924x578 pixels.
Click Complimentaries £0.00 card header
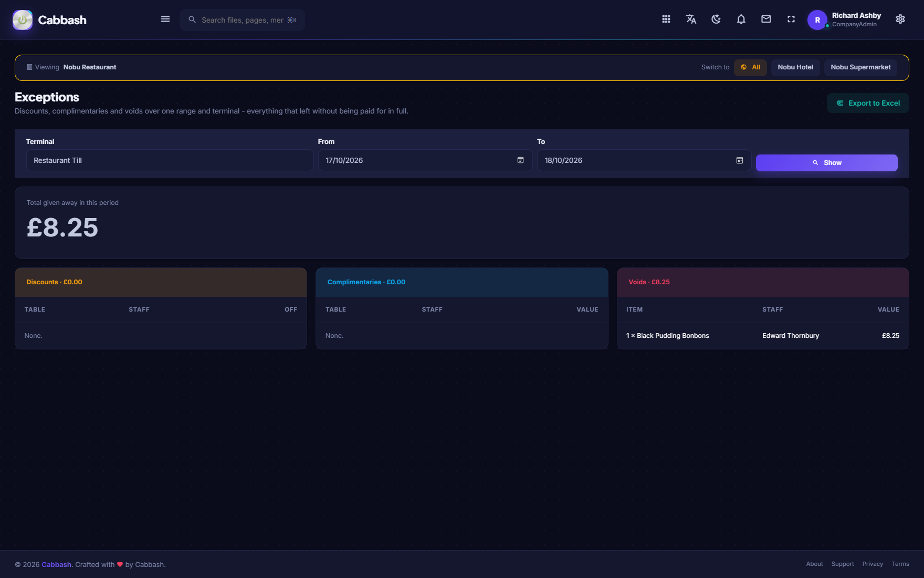tap(462, 282)
